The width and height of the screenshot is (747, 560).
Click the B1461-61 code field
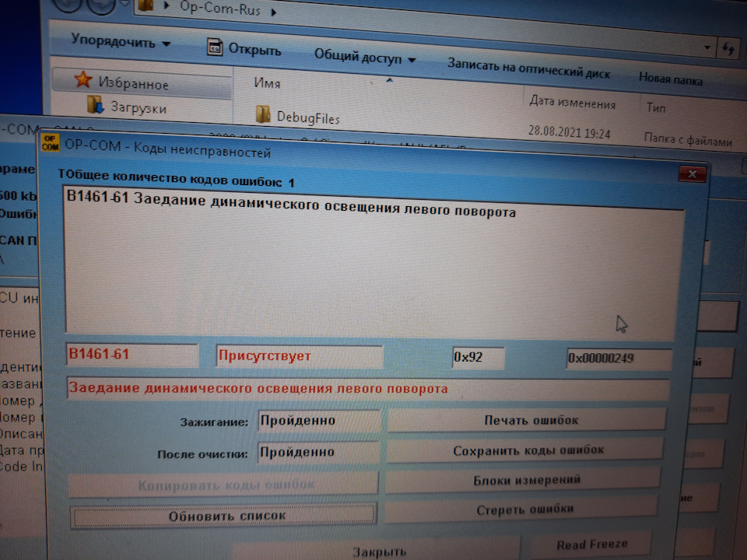point(132,355)
